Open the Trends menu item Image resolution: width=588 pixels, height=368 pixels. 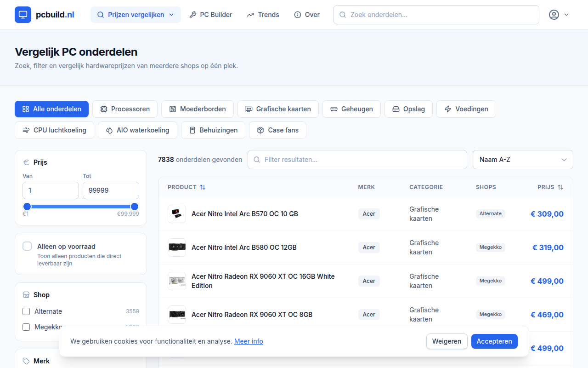coord(263,15)
